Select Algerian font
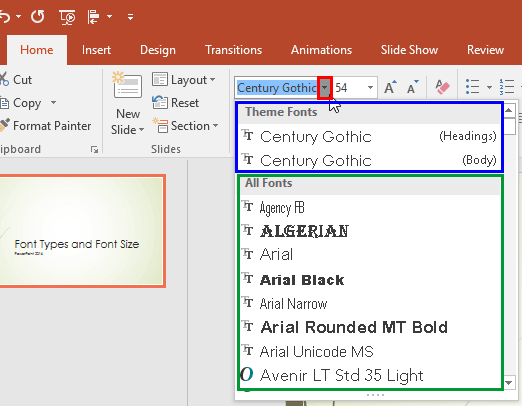Screen dimensions: 522x406 [x=369, y=231]
